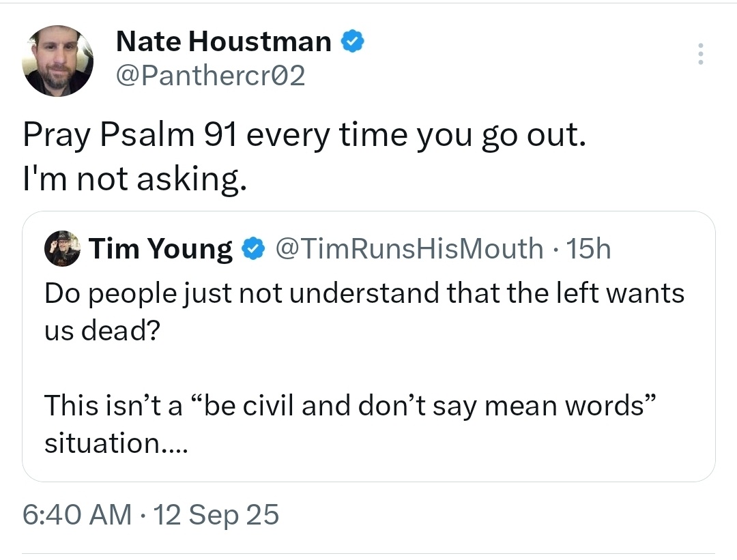Click the 12 Sep 25 date
This screenshot has width=737, height=560.
click(216, 514)
